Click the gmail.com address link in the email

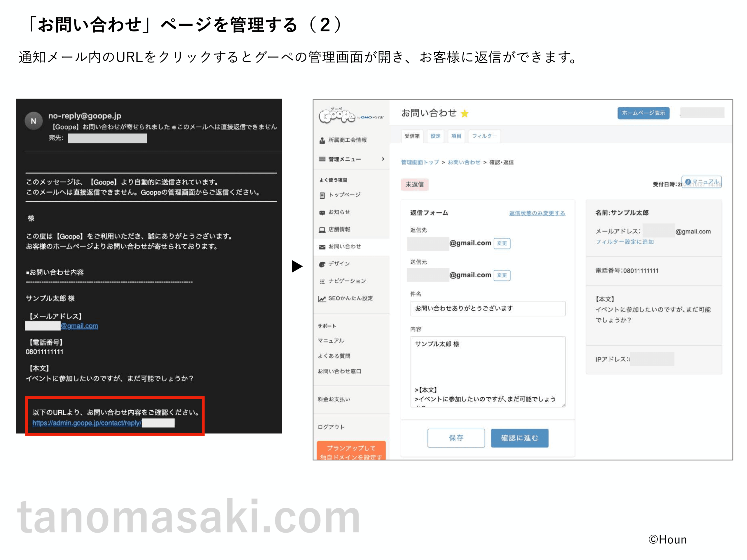(x=79, y=326)
